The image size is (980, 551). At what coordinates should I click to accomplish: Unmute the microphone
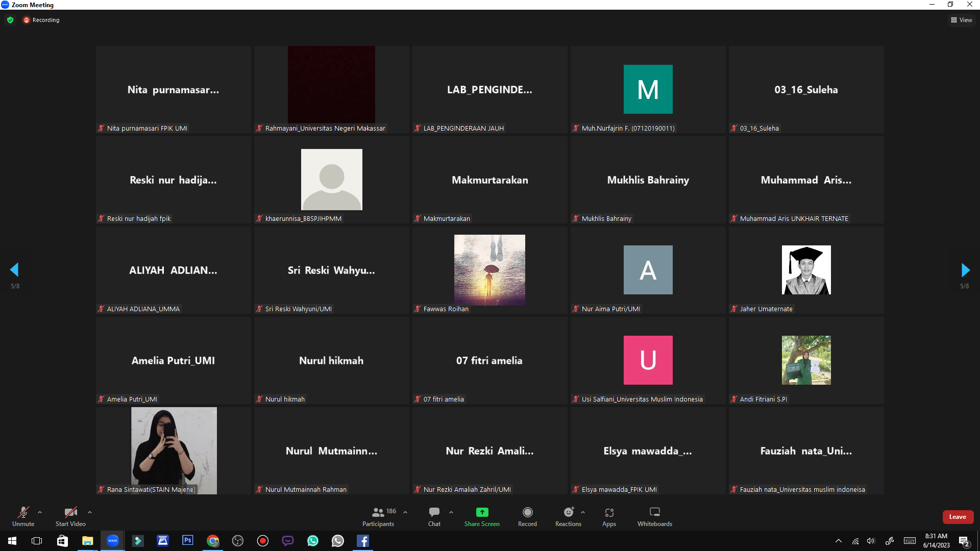(23, 512)
